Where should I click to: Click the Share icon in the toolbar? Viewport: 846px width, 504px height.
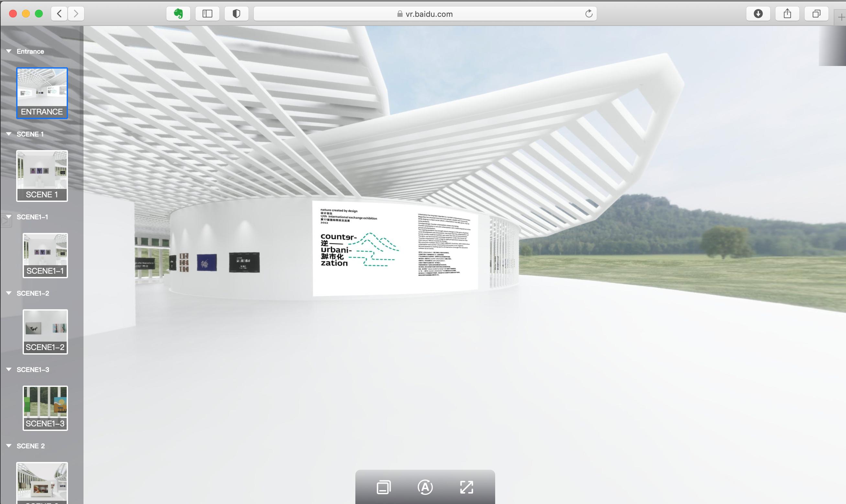pos(787,14)
